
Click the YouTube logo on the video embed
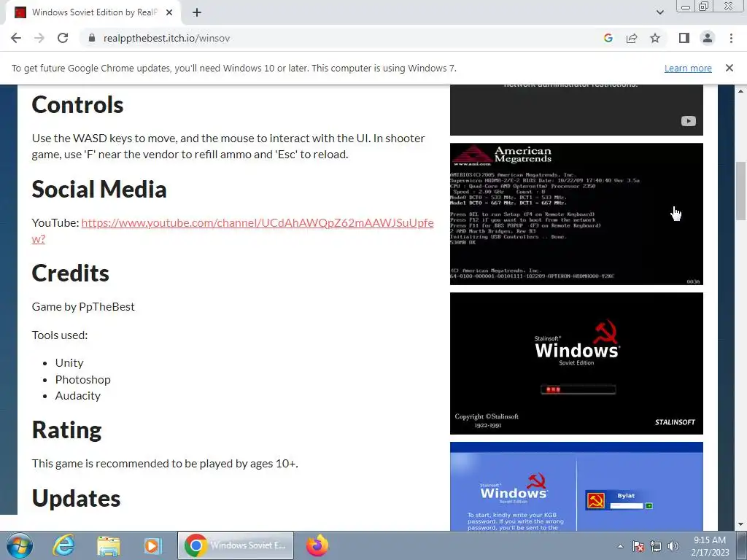click(x=688, y=121)
